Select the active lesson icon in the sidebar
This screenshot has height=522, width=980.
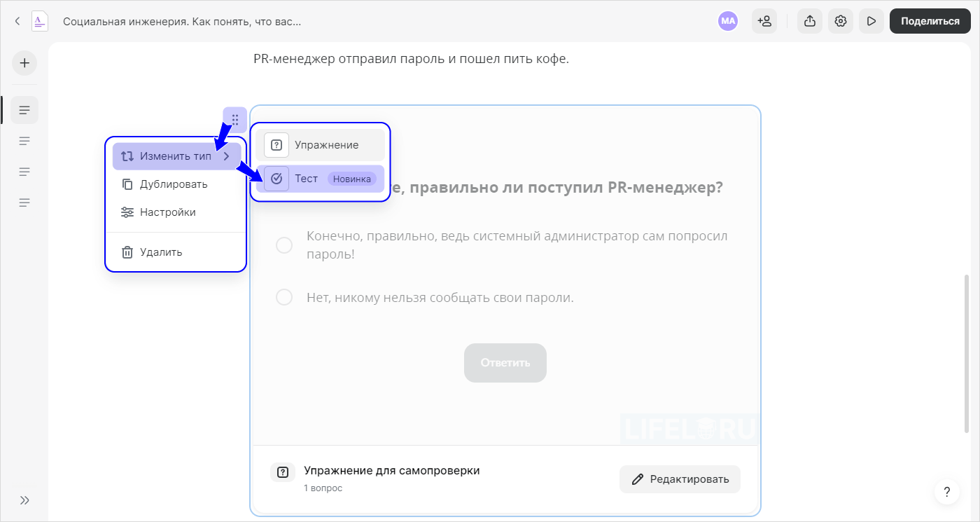click(24, 109)
